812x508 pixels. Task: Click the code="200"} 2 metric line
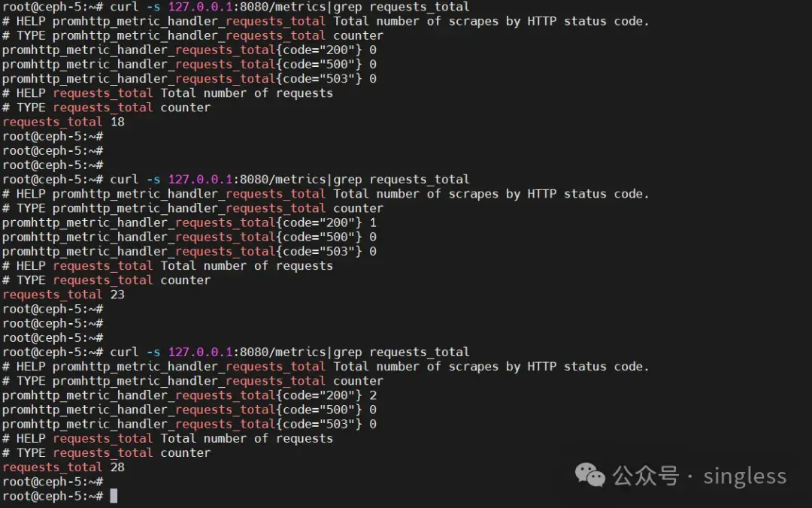click(x=188, y=395)
